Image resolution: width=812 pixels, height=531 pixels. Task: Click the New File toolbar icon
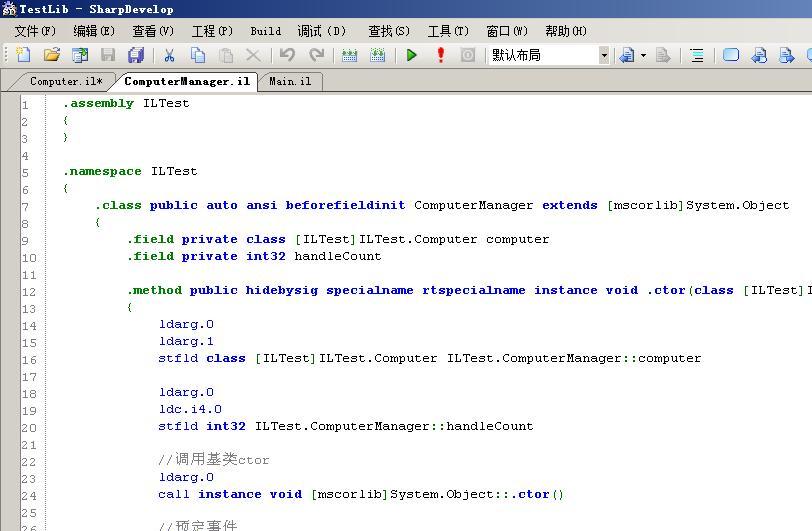(x=23, y=54)
